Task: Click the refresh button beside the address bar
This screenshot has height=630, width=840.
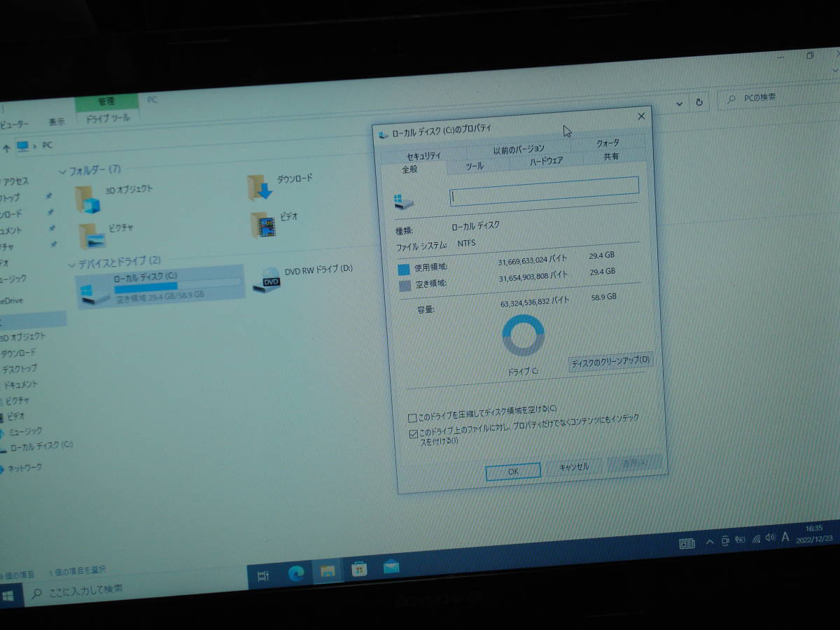Action: click(x=698, y=102)
